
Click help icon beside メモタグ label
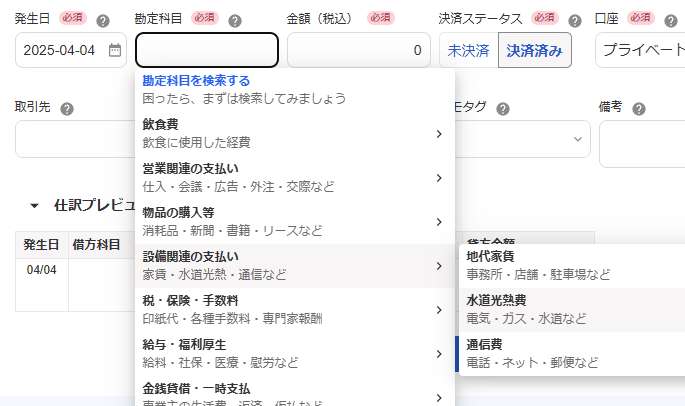point(503,109)
